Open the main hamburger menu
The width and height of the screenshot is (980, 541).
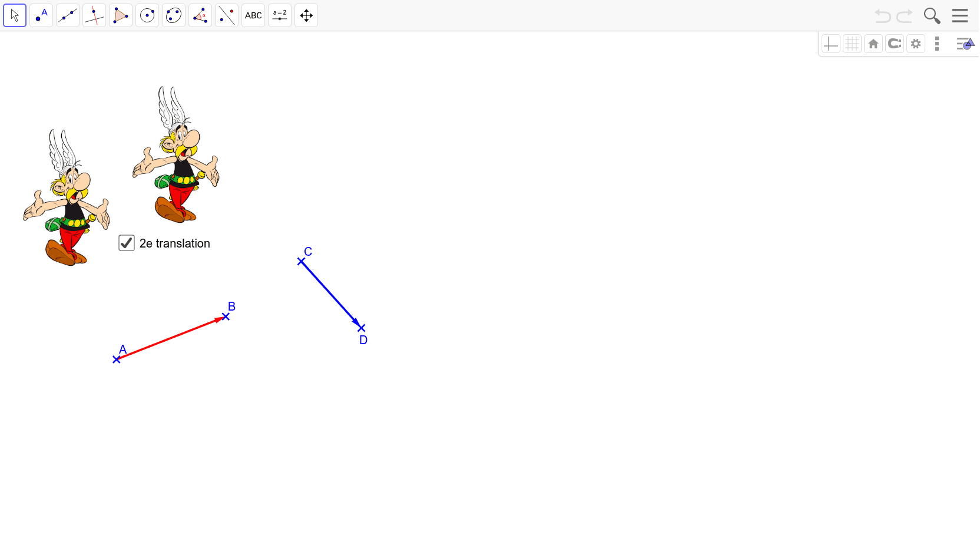960,15
